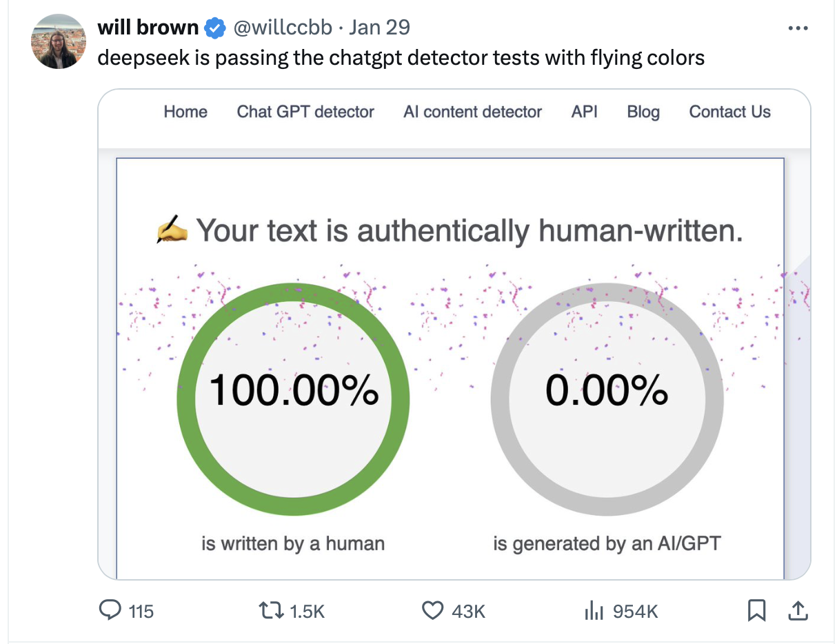Click the green 100.00% human circle
Image resolution: width=837 pixels, height=644 pixels.
pos(294,399)
